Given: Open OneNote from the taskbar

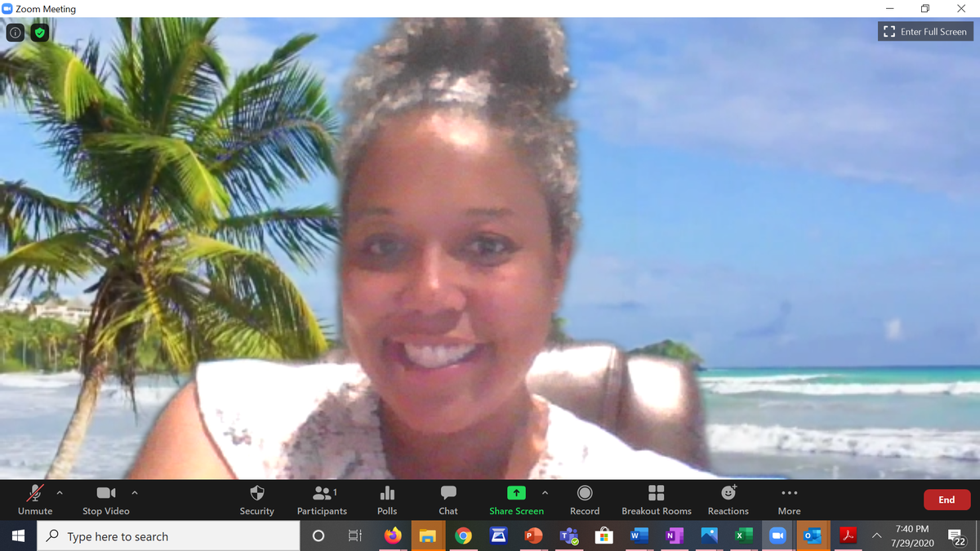Looking at the screenshot, I should [x=674, y=536].
